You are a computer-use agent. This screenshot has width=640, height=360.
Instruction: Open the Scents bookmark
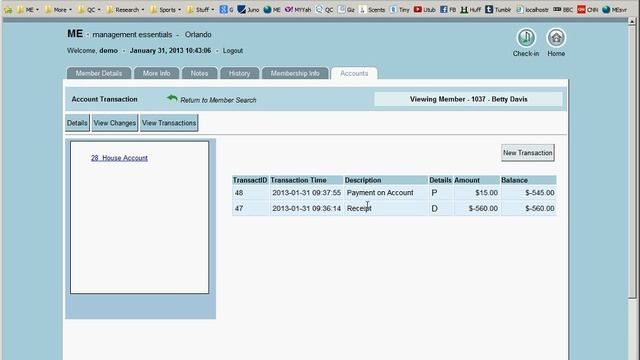click(x=372, y=9)
